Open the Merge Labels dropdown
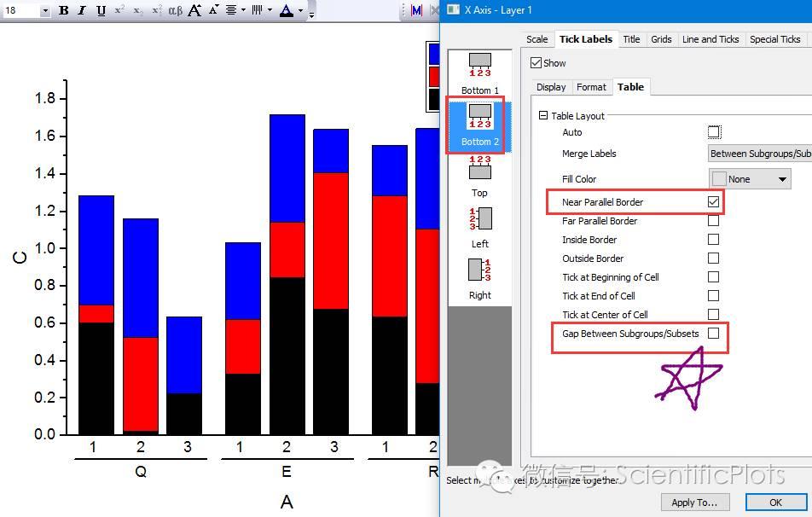 coord(760,154)
